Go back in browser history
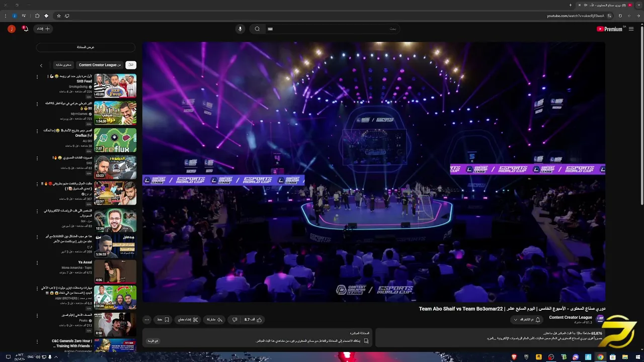 click(x=638, y=16)
